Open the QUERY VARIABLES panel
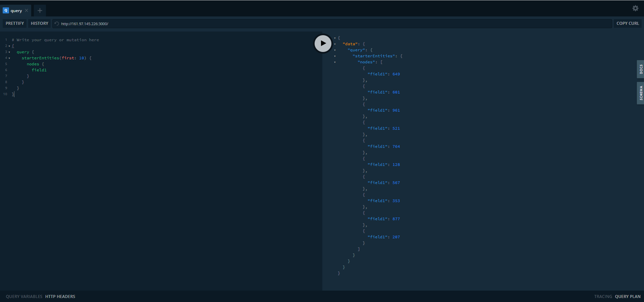This screenshot has height=302, width=644. (23, 296)
